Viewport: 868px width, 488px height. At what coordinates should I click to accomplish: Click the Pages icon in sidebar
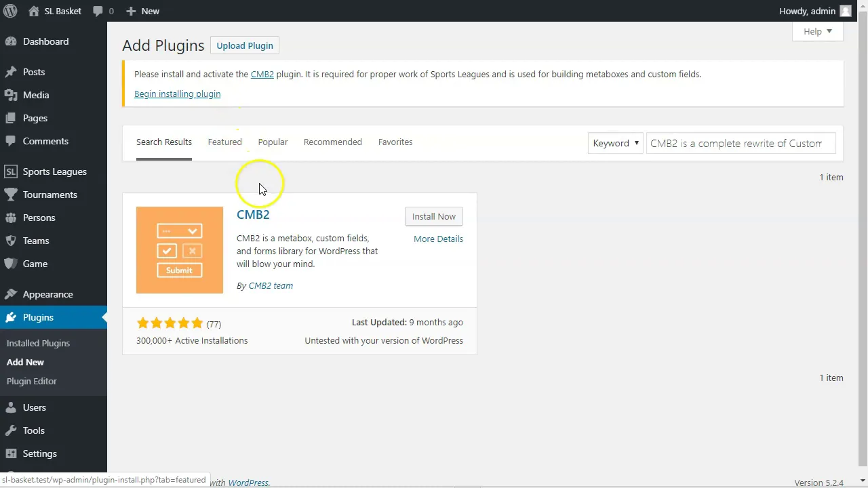tap(10, 118)
